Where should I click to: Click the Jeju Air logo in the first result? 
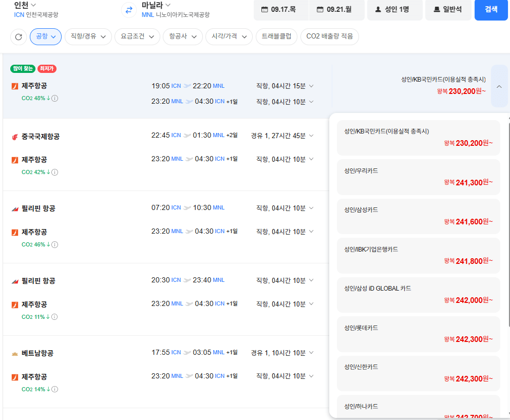coord(15,86)
